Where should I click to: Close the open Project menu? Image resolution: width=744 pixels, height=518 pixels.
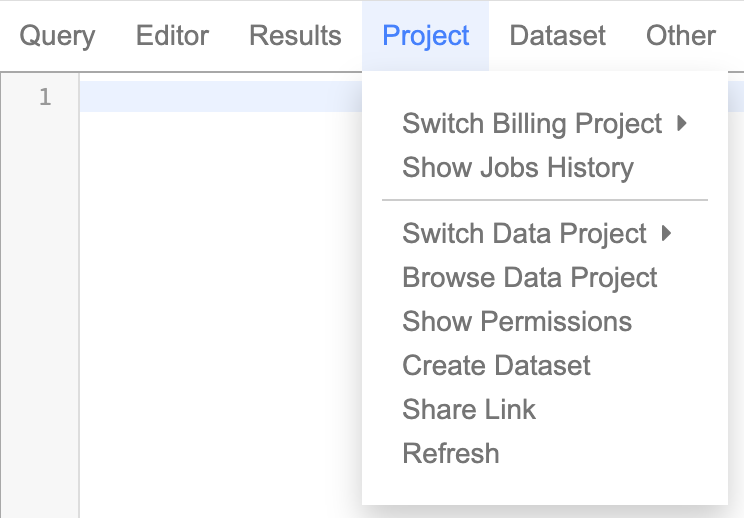coord(426,36)
